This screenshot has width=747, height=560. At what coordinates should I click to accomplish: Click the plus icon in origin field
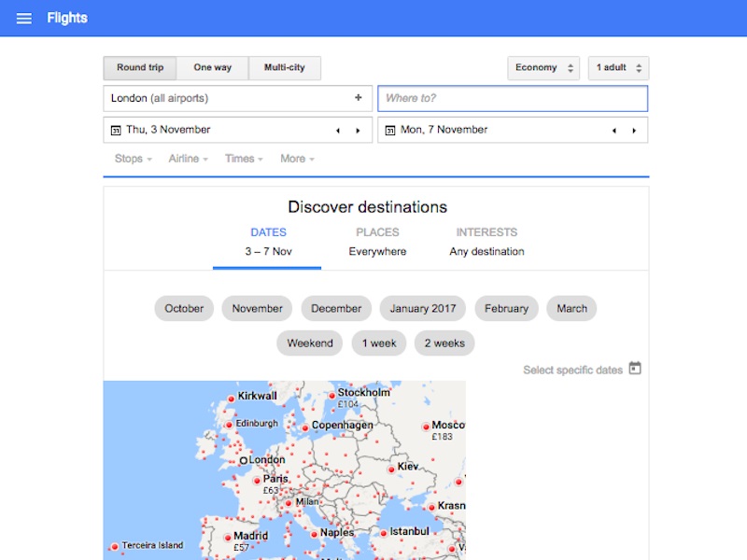pos(358,98)
